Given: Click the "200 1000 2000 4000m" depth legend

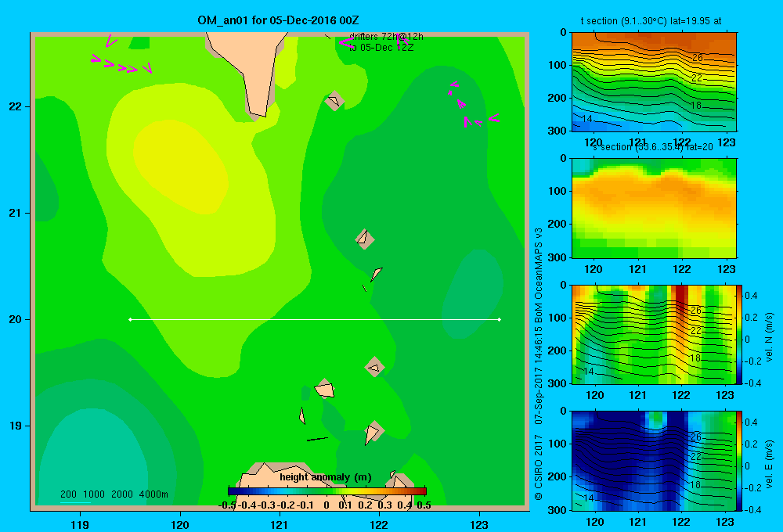Looking at the screenshot, I should pyautogui.click(x=114, y=494).
